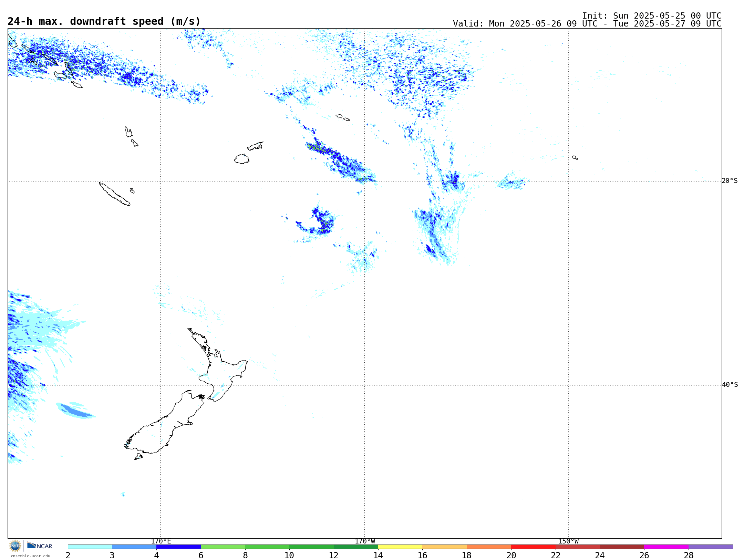Screen dimensions: 744x560
Task: Click the '20°S' latitude label
Action: click(730, 181)
